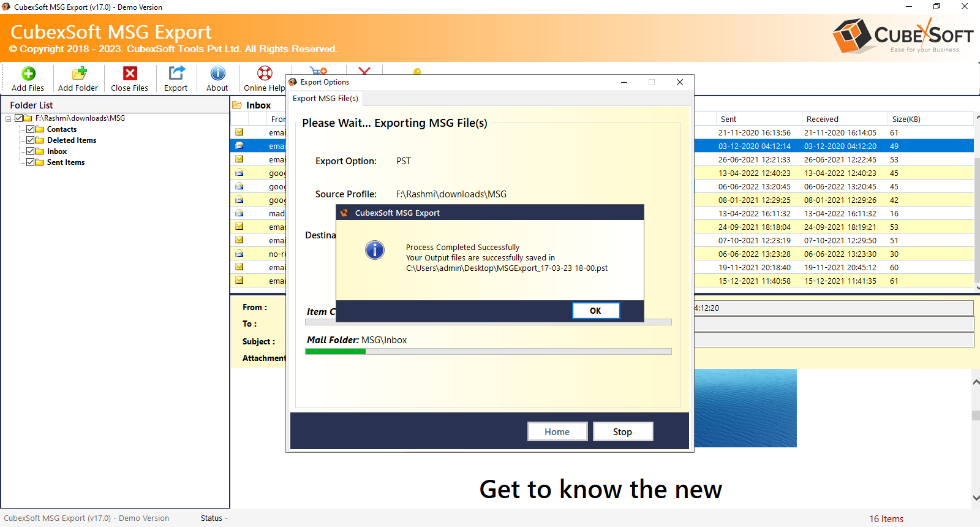Select the Export MSG File(s) tab
This screenshot has height=527, width=980.
[325, 99]
